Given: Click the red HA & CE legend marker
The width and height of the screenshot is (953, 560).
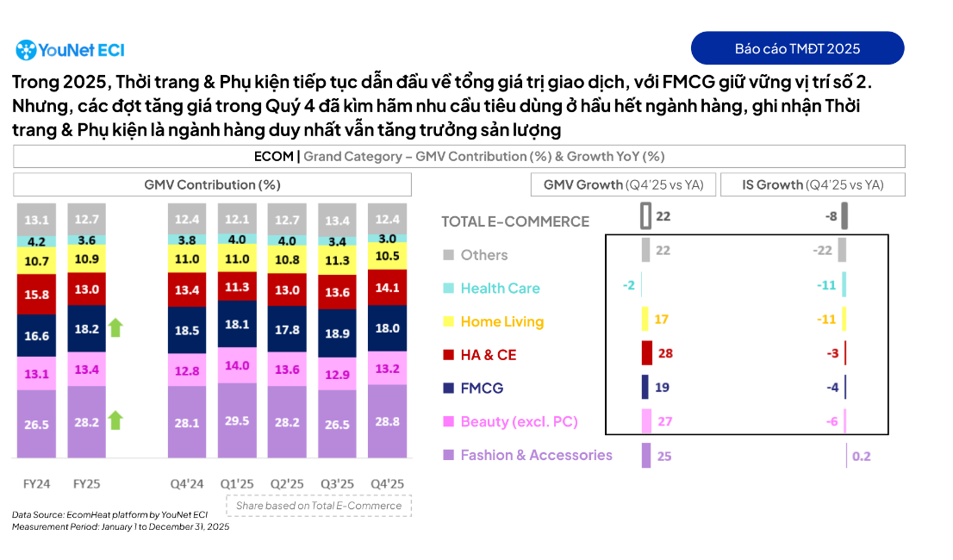Looking at the screenshot, I should [448, 355].
